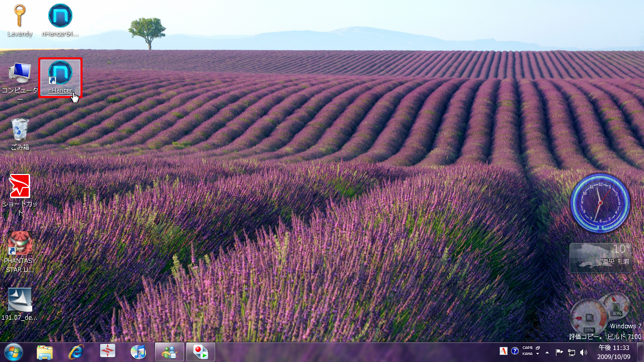This screenshot has height=362, width=644.
Task: Open the clock showing 午後 11:33
Action: (x=614, y=352)
